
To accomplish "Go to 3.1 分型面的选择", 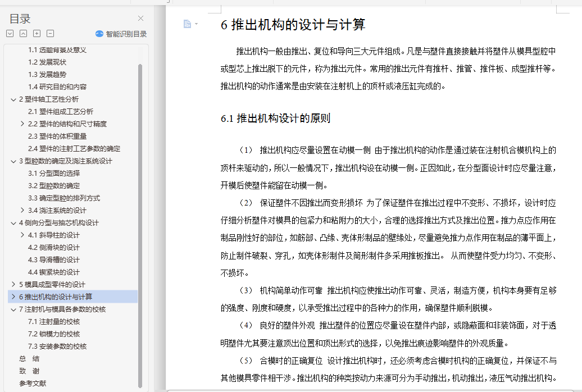I will (54, 173).
